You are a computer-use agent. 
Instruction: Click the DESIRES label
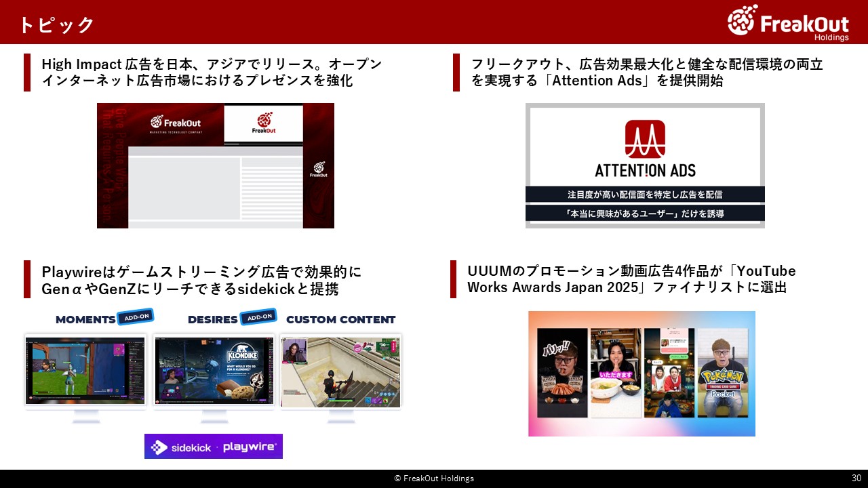click(212, 319)
